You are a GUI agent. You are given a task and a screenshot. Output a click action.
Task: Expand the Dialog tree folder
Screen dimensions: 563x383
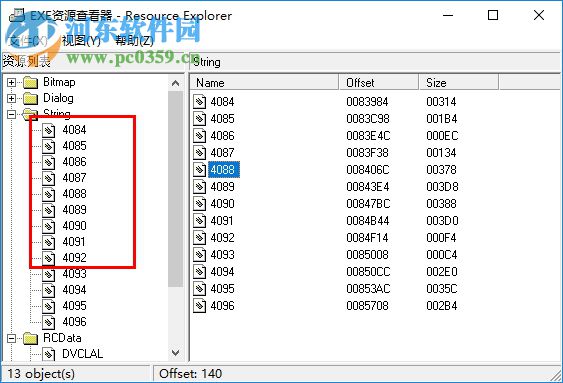point(11,98)
